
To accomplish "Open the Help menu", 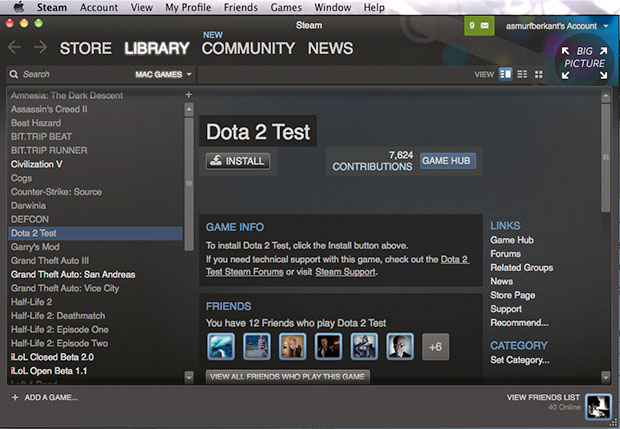I will (x=374, y=7).
